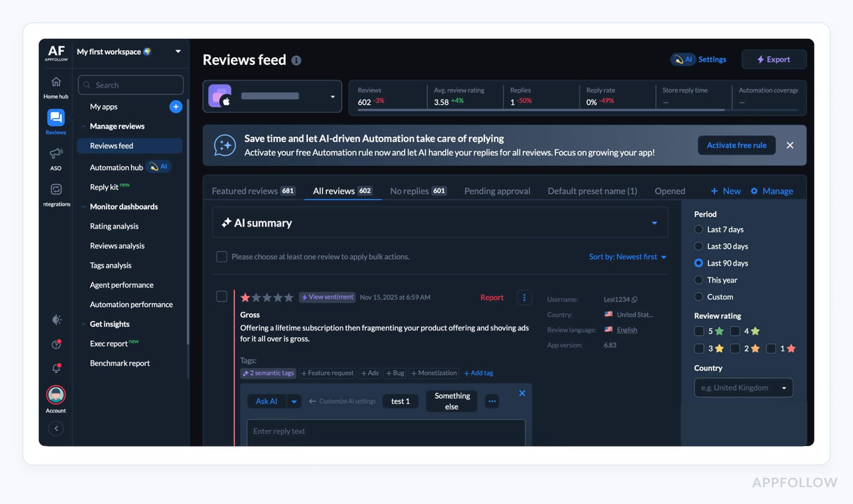Click the three-dot menu on the Gross review

click(x=524, y=297)
